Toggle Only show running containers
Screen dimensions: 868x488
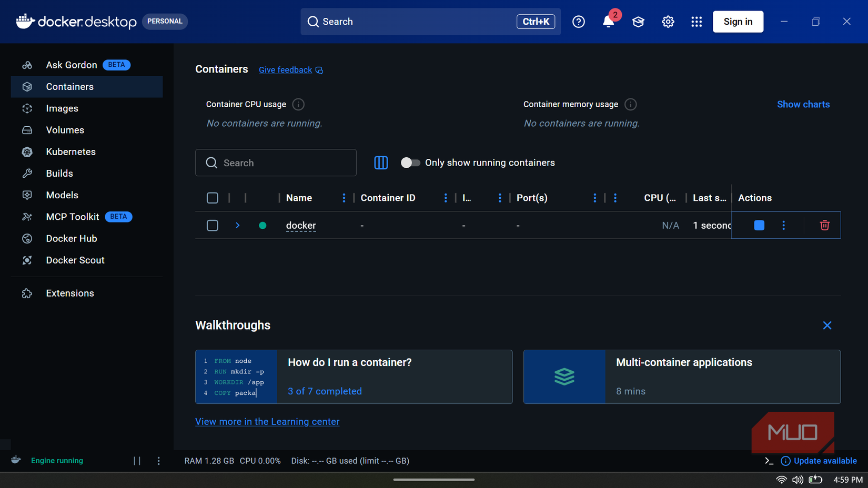[410, 162]
